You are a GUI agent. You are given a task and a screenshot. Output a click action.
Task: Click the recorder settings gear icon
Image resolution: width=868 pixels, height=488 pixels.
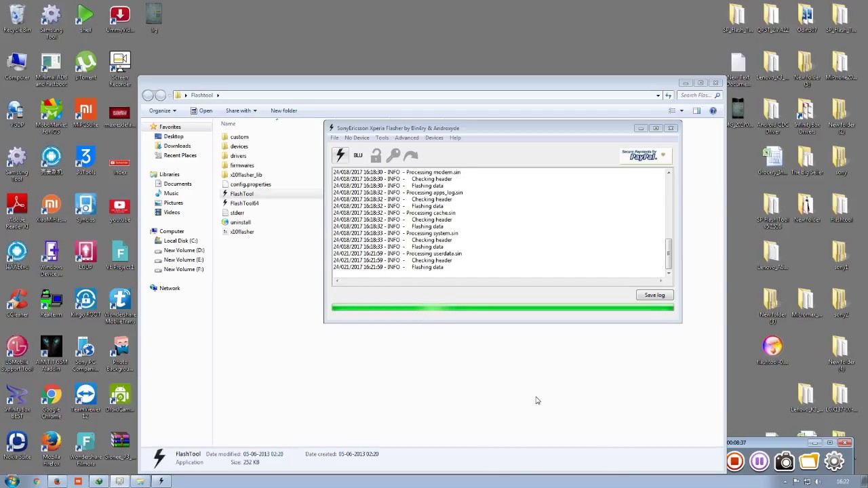835,462
